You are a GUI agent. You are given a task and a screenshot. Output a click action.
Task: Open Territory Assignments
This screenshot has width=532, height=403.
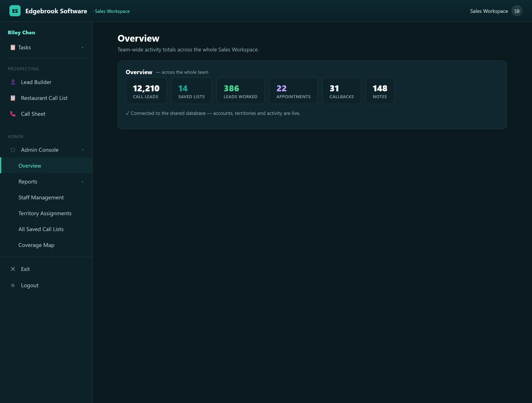tap(46, 213)
